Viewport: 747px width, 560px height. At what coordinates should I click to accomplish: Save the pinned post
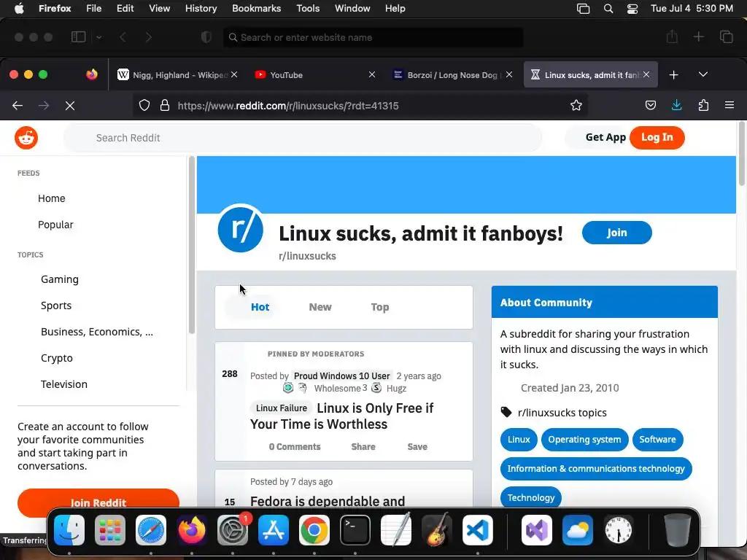click(x=417, y=447)
